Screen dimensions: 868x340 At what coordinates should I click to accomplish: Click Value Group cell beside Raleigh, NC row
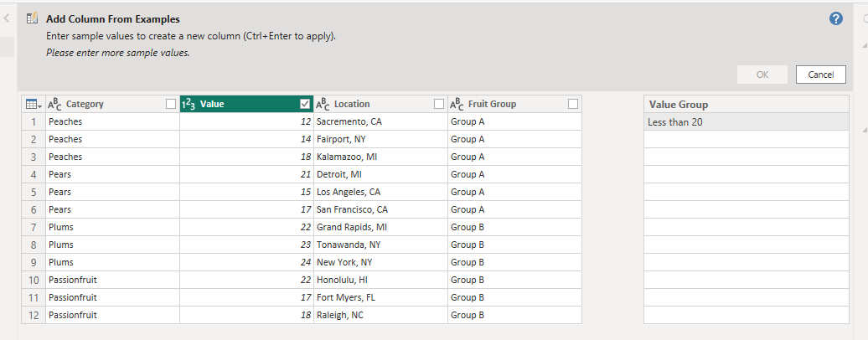747,315
